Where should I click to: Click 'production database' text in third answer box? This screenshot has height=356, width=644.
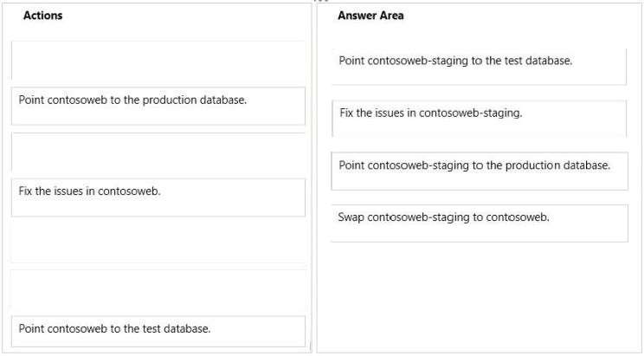click(557, 165)
